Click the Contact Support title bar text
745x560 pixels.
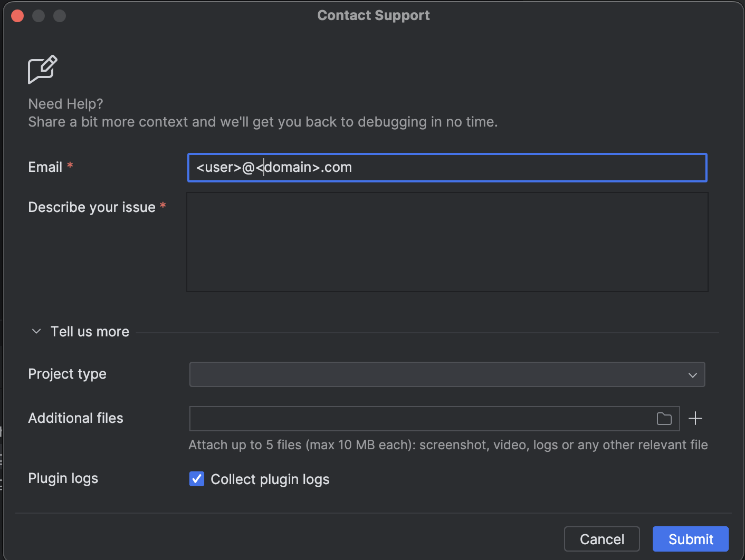373,16
